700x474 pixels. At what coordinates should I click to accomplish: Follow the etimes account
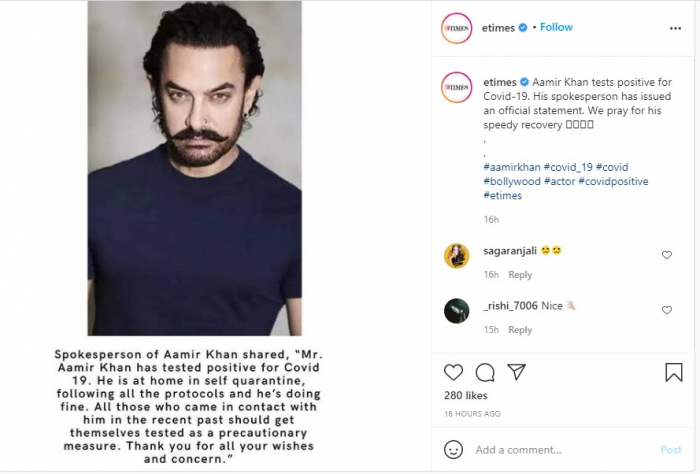[556, 27]
